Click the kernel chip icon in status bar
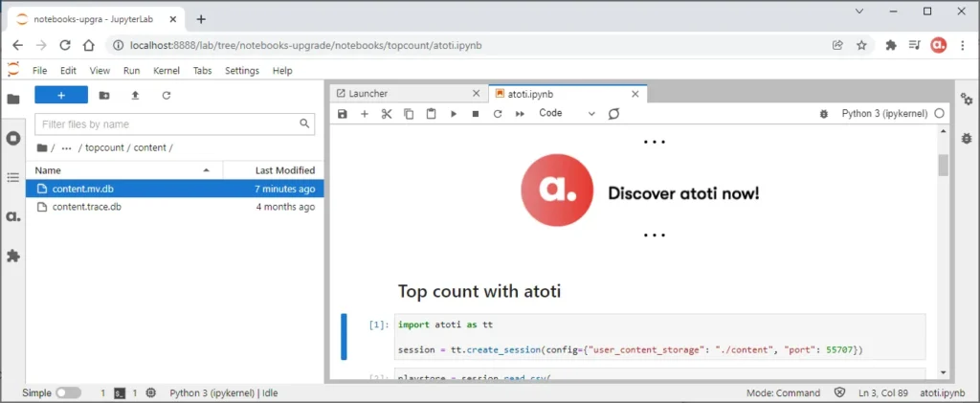The image size is (980, 403). coord(150,393)
